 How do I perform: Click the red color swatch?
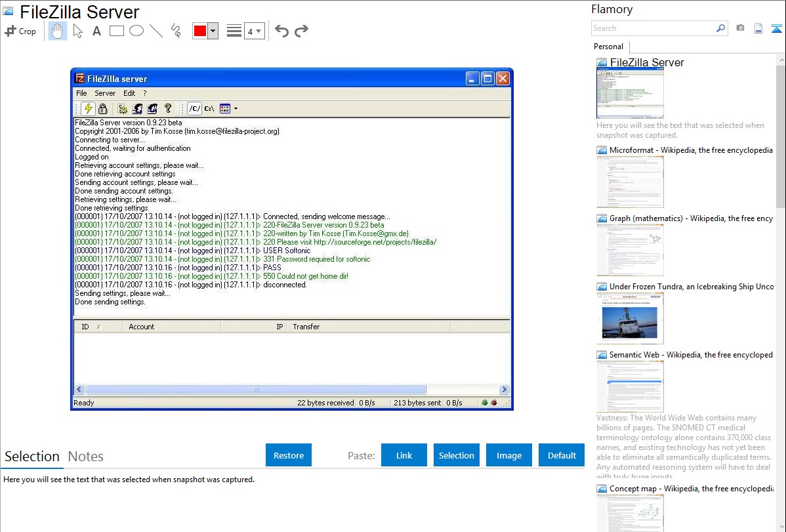[x=200, y=31]
